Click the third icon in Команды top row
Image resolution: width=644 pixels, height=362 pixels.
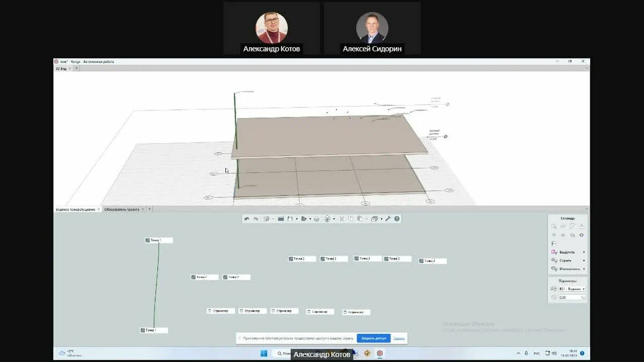(572, 226)
